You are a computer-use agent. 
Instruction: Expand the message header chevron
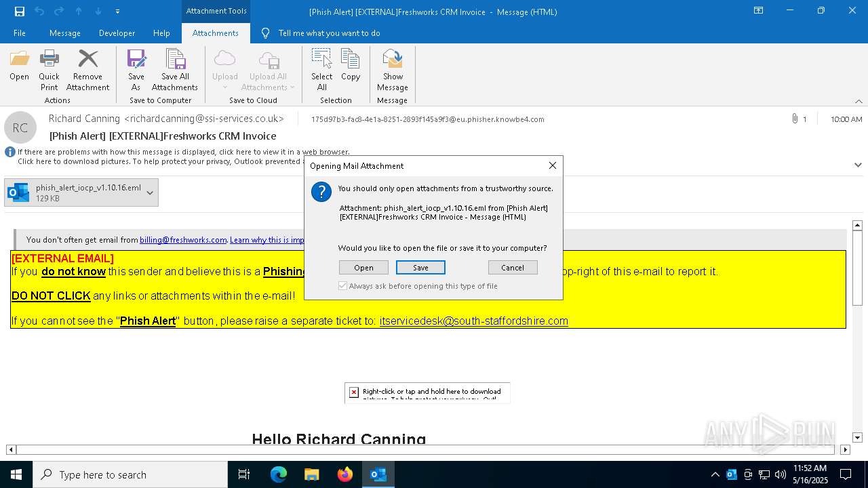pos(858,165)
